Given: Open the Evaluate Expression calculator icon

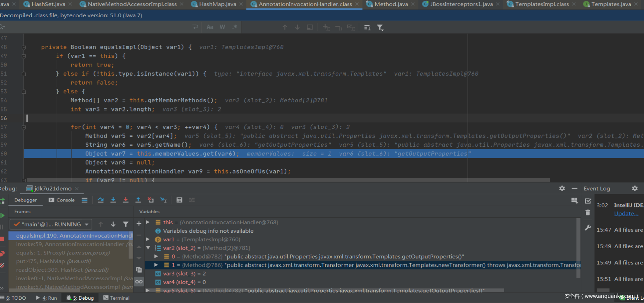Looking at the screenshot, I should (179, 200).
